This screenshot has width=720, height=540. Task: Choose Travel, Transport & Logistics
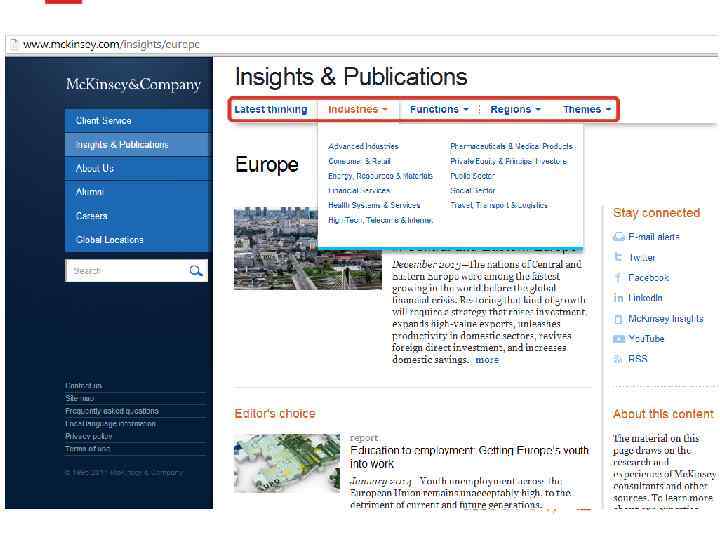point(499,205)
